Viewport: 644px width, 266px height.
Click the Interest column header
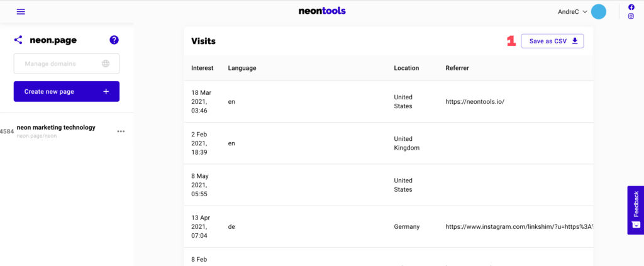coord(202,68)
